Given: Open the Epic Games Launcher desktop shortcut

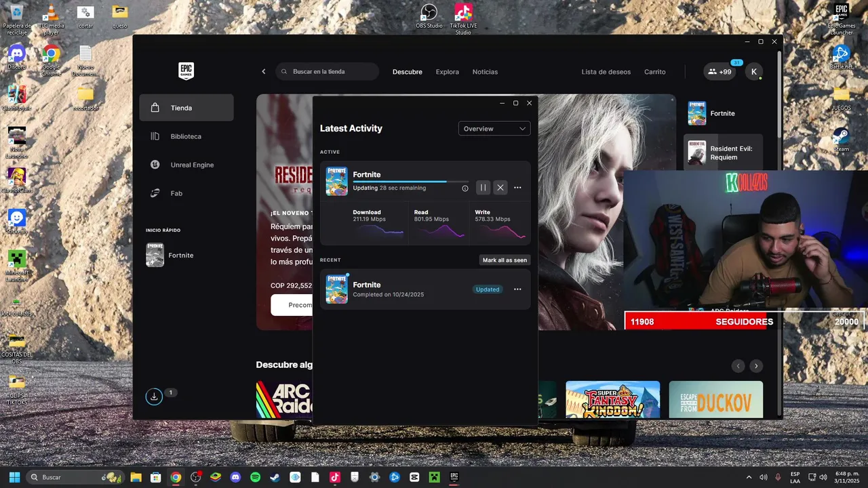Looking at the screenshot, I should coord(842,19).
